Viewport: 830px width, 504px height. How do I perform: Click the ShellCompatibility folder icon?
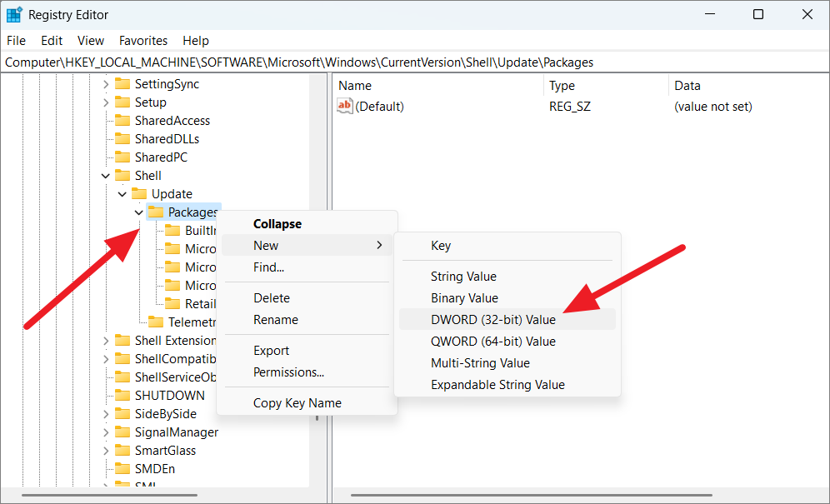pyautogui.click(x=122, y=358)
